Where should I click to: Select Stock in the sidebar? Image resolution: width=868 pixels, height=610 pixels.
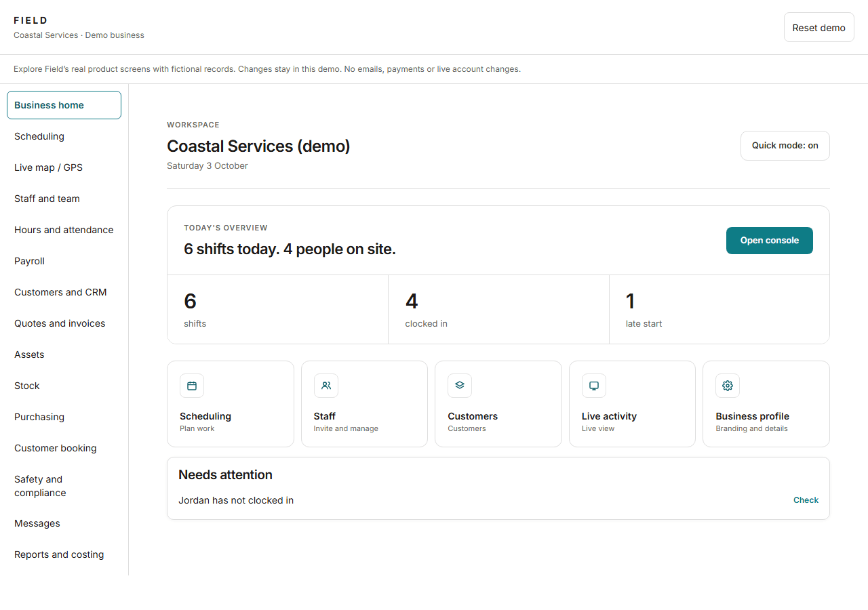[64, 386]
